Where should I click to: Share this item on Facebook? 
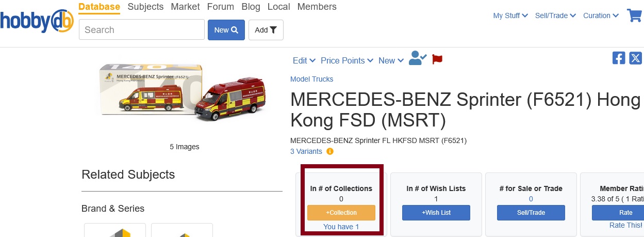(x=619, y=58)
